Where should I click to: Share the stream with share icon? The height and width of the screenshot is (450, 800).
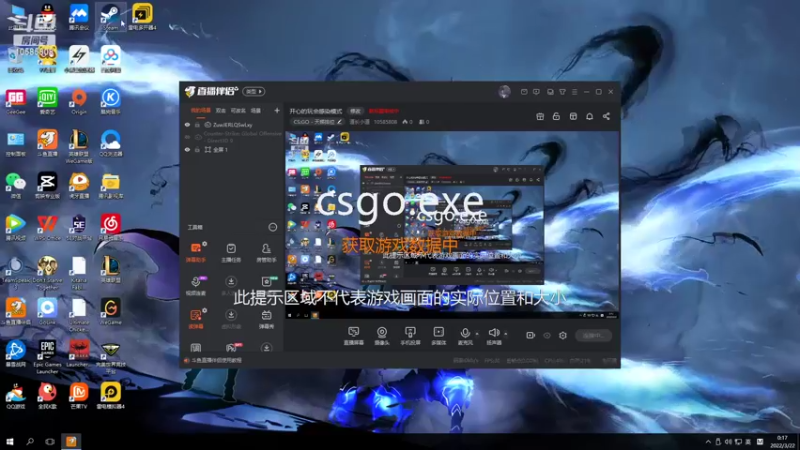click(606, 116)
